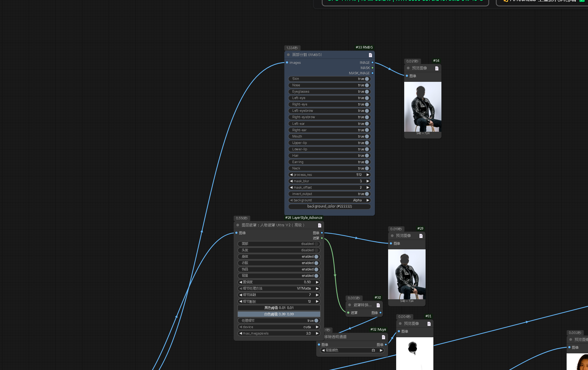This screenshot has width=588, height=370.
Task: Click document icon on mask convert node #30
Action: tap(378, 305)
